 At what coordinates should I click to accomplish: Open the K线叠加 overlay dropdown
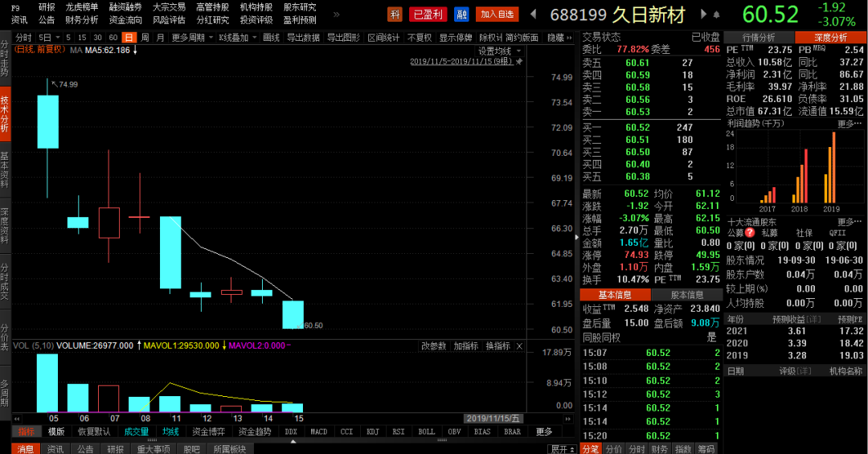[238, 38]
